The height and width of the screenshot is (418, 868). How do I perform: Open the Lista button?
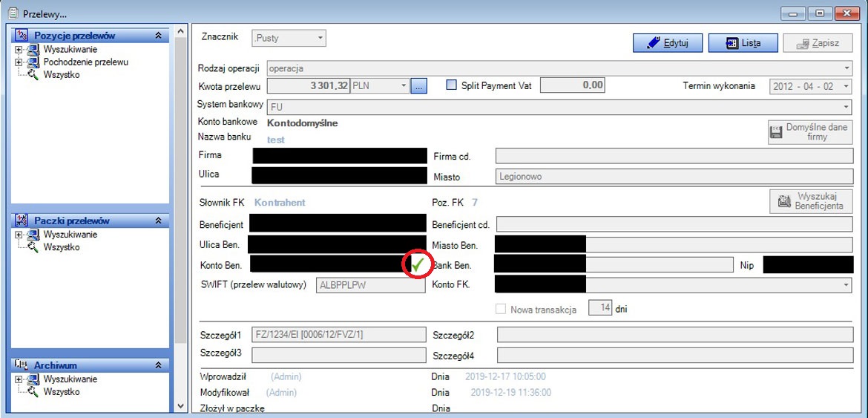[x=743, y=43]
